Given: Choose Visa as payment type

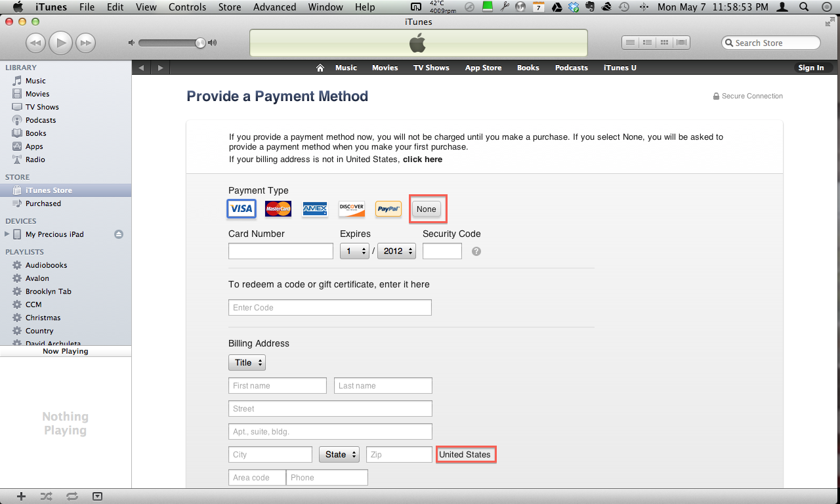Looking at the screenshot, I should tap(241, 209).
